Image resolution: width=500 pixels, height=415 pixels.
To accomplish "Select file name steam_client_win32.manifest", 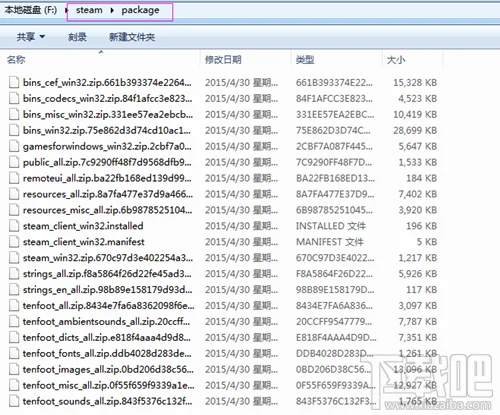I will point(84,242).
